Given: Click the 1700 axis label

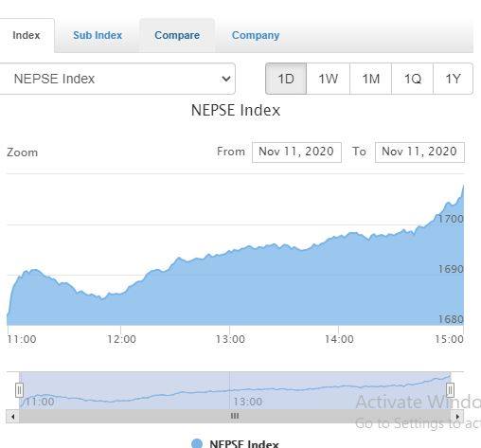Looking at the screenshot, I should coord(451,219).
